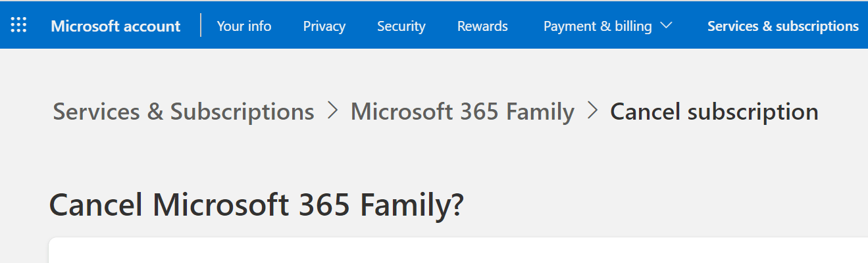Viewport: 868px width, 263px height.
Task: Click the breadcrumb arrow before Cancel subscription
Action: pos(592,111)
